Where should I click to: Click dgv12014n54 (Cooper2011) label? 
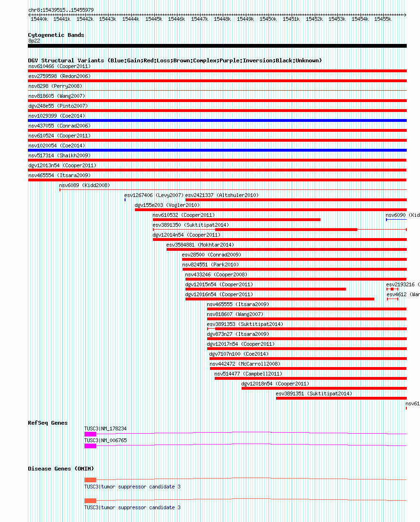point(186,235)
